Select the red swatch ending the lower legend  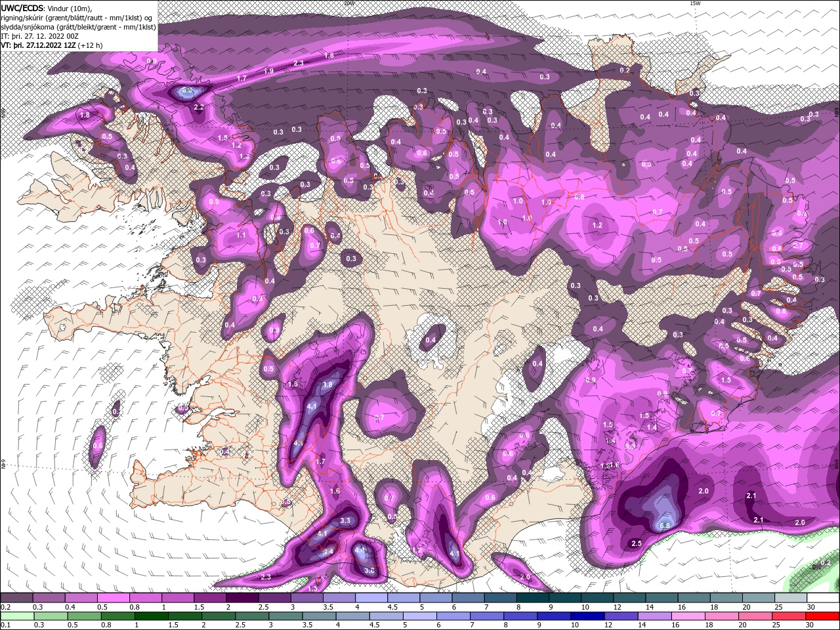point(822,616)
